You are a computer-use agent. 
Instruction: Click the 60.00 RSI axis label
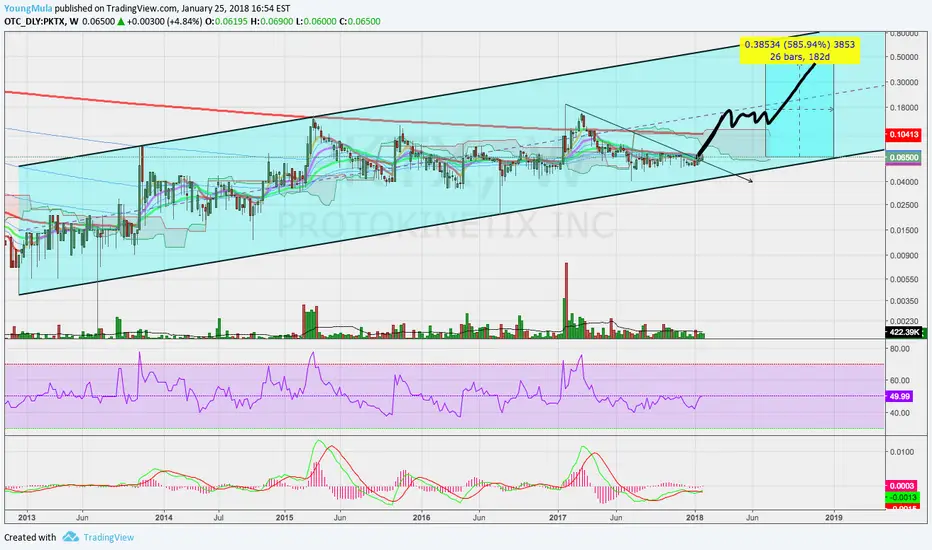point(899,381)
